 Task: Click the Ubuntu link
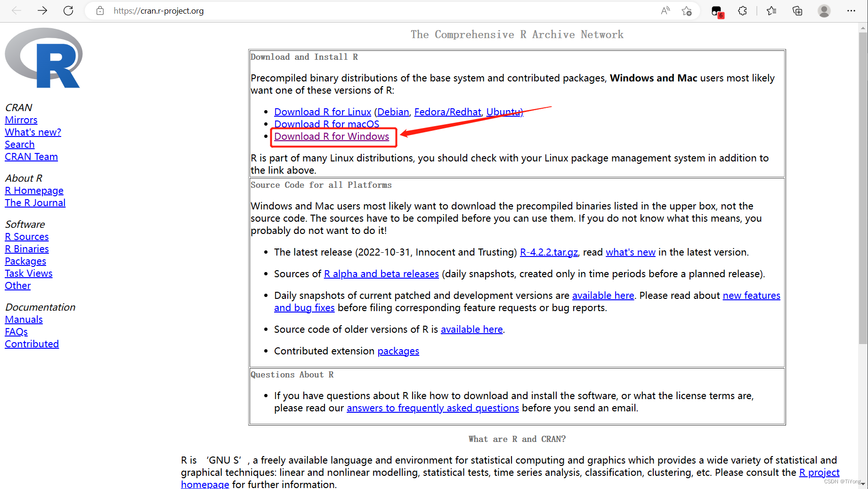pyautogui.click(x=504, y=112)
